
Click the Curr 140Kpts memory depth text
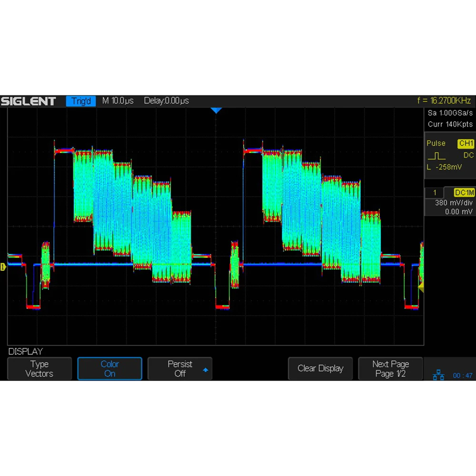point(450,124)
